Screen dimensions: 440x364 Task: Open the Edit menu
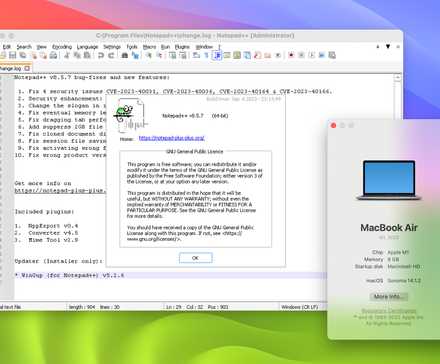(x=7, y=47)
